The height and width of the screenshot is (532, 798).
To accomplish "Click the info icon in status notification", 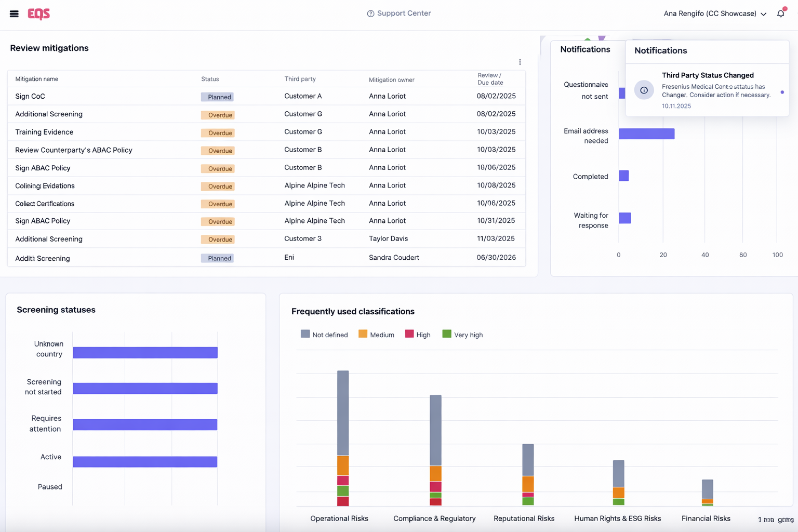I will coord(644,90).
